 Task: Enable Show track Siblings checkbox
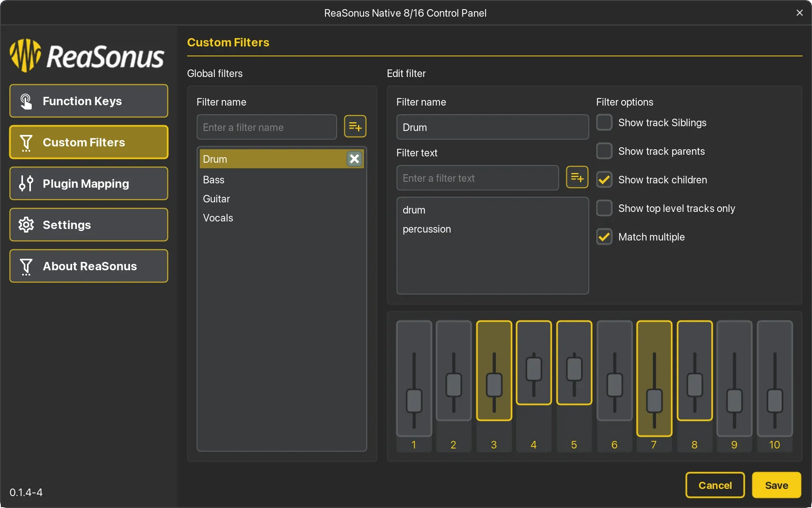pos(604,123)
